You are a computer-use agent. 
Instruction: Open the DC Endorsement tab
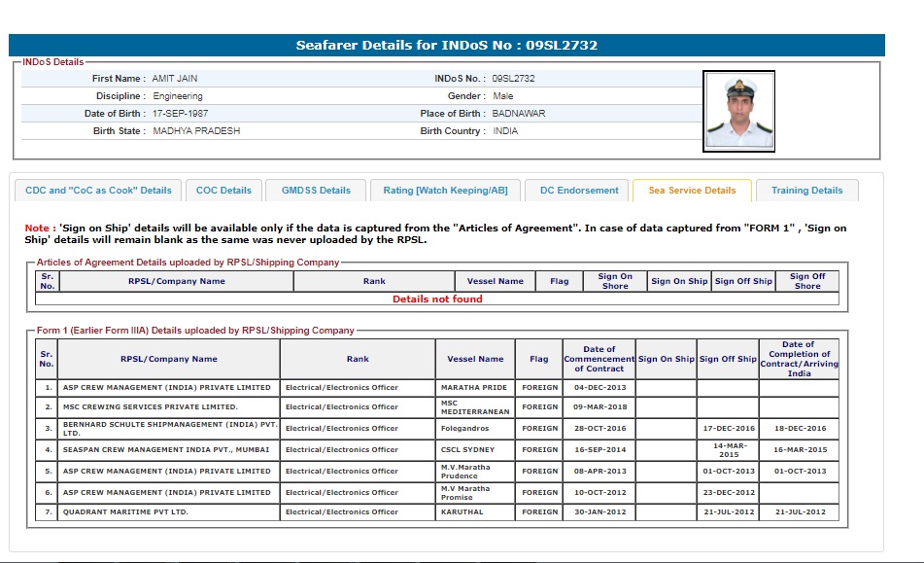coord(579,191)
